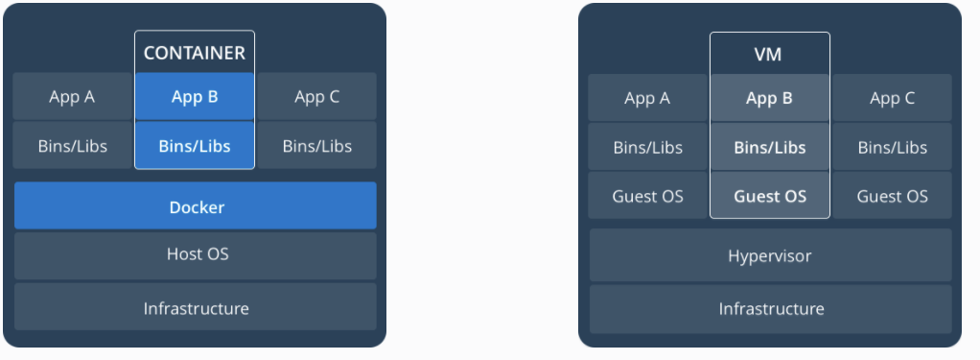Image resolution: width=980 pixels, height=360 pixels.
Task: Select Bins/Libs inside the VM outline
Action: [x=769, y=147]
